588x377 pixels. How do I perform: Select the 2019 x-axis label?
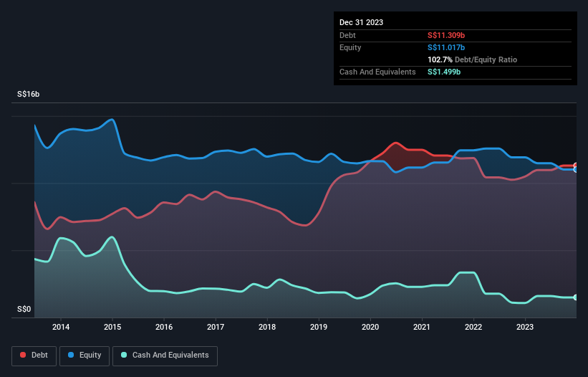[x=319, y=327]
